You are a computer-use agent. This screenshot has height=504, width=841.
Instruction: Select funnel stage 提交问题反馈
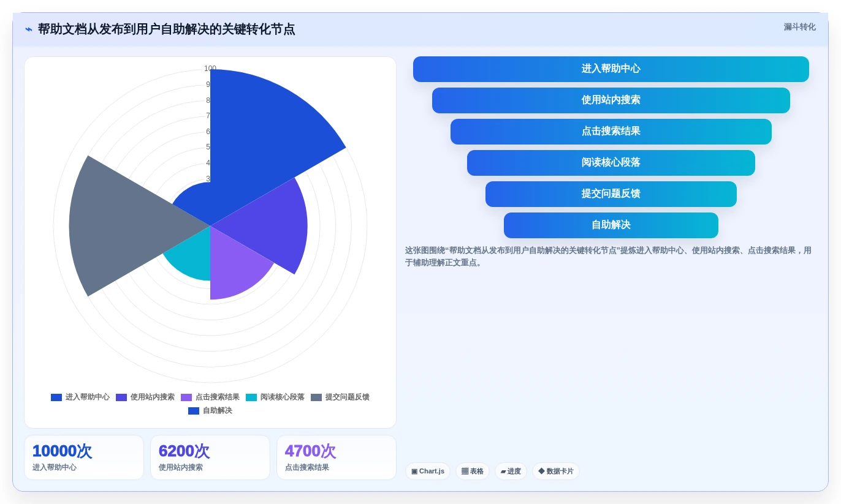pyautogui.click(x=611, y=194)
